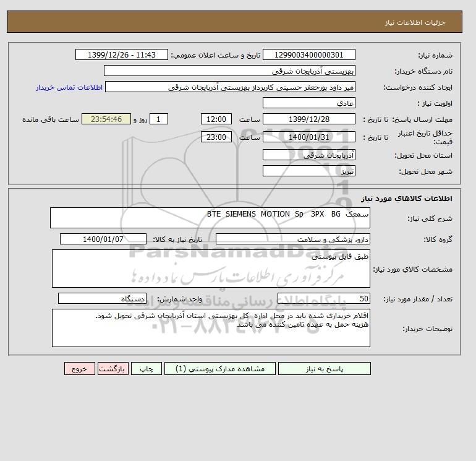
Task: Click the استان محل تحویل label
Action: pos(423,155)
